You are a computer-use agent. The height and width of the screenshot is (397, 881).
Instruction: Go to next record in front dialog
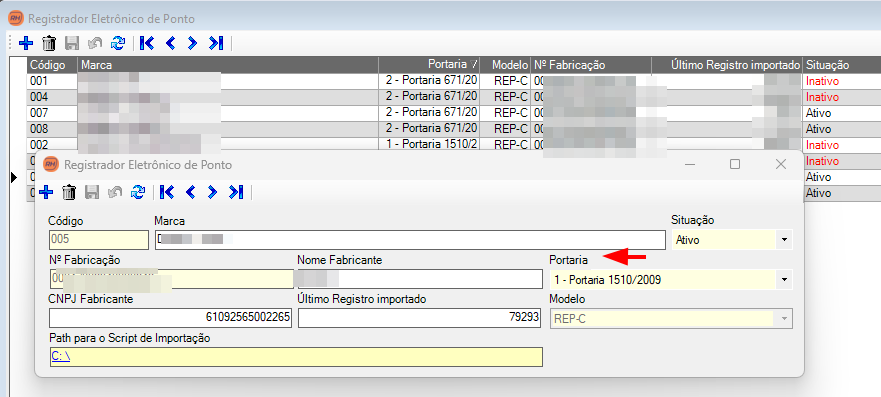(212, 193)
